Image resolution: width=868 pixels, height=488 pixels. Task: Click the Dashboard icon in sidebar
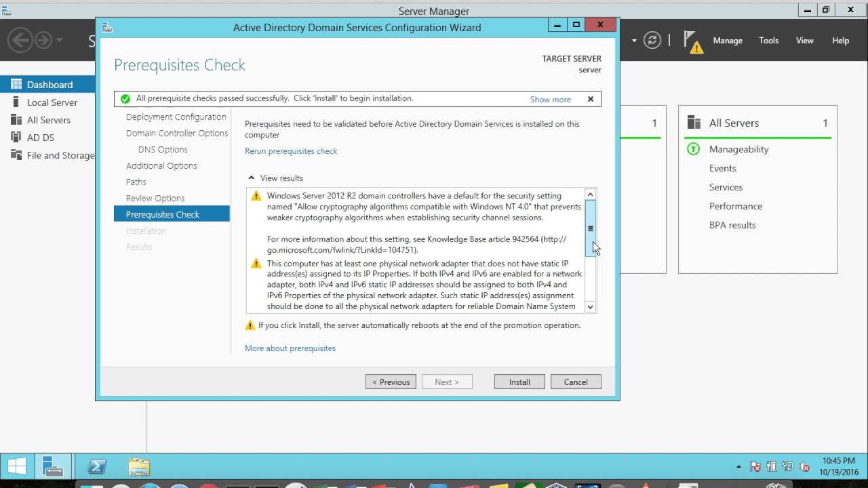coord(16,85)
